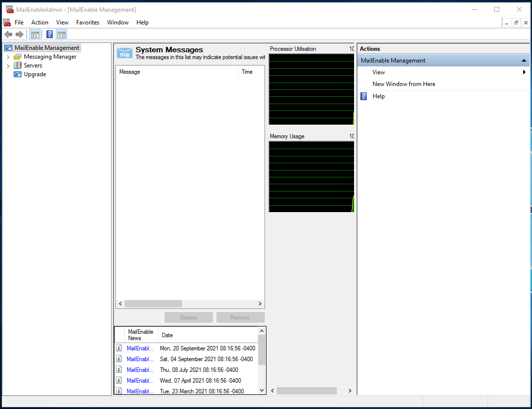
Task: Select the Upgrade icon in tree
Action: click(x=18, y=74)
